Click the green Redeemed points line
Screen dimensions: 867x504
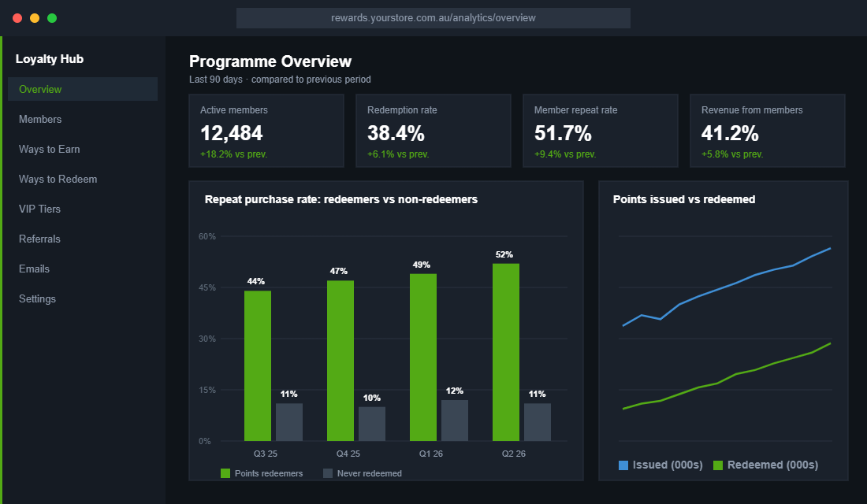pyautogui.click(x=735, y=374)
